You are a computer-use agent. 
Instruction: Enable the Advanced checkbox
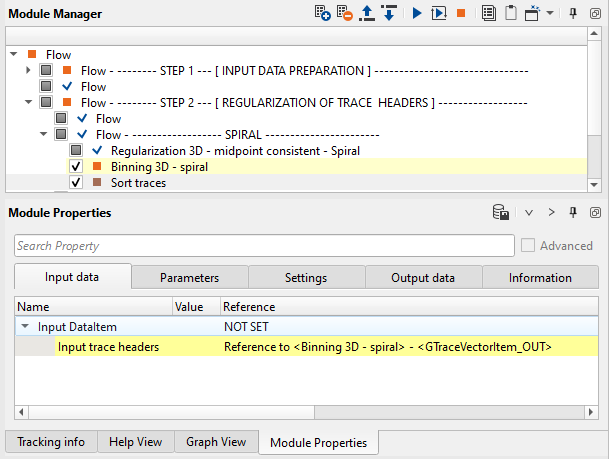click(x=529, y=246)
